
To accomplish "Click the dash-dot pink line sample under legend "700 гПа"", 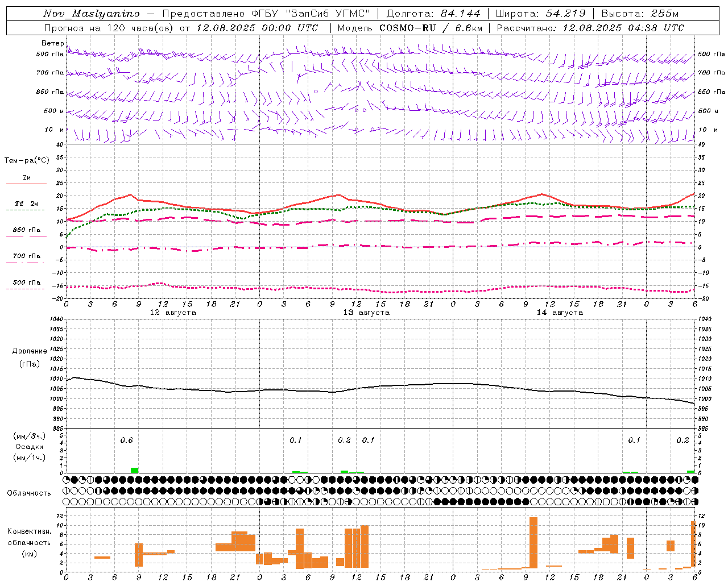I will [25, 263].
